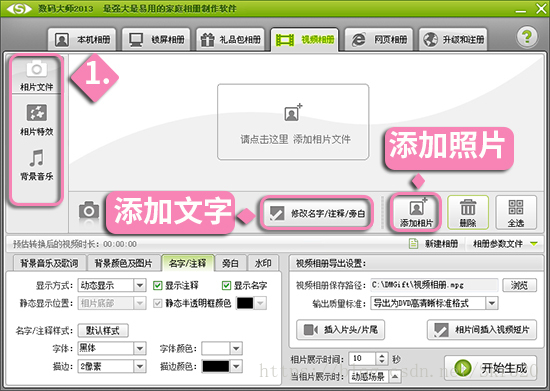This screenshot has height=391, width=550.
Task: Click the 删除 trash can button
Action: [x=468, y=212]
